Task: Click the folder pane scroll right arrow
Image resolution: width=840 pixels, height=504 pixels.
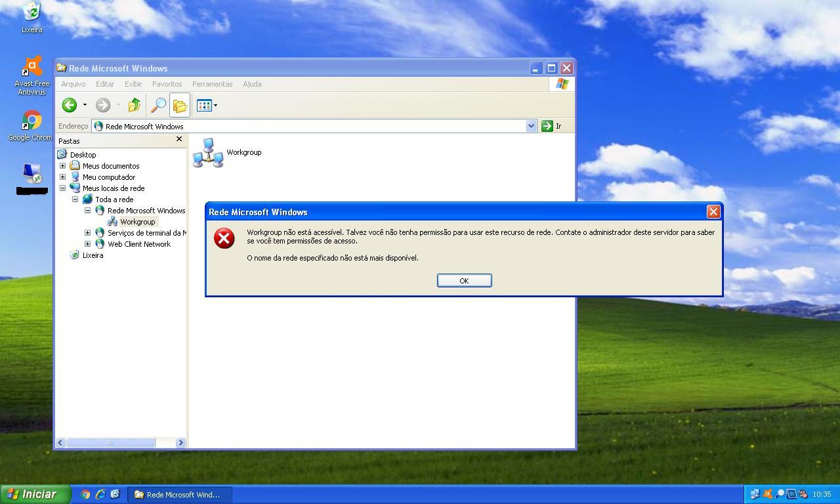Action: pyautogui.click(x=180, y=443)
